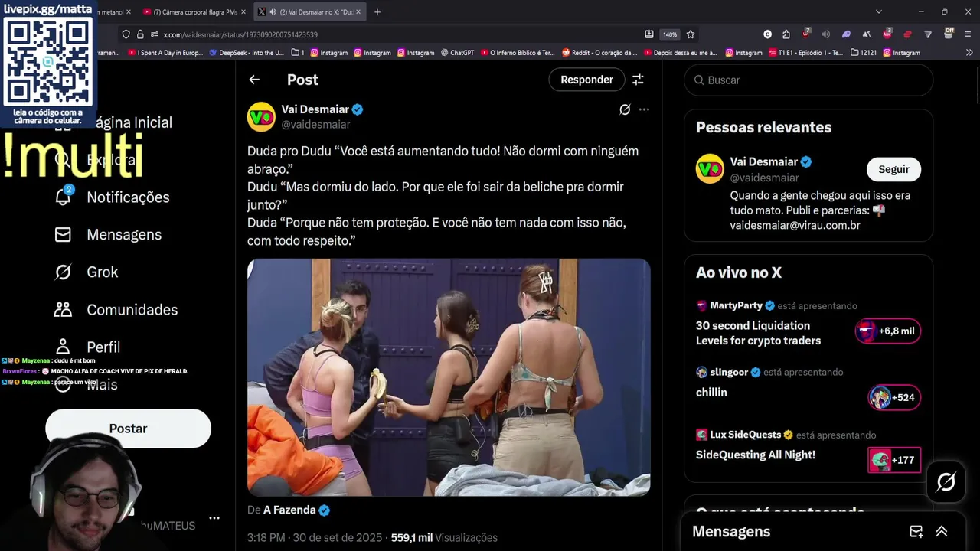The width and height of the screenshot is (980, 551).
Task: Open the 12121 bookmark folder
Action: (863, 53)
